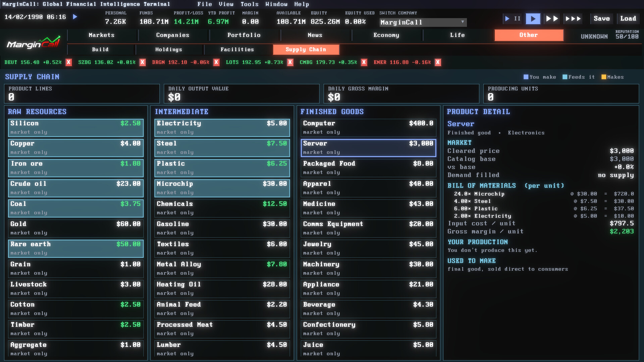Open the Switch Company dropdown
Image resolution: width=644 pixels, height=362 pixels.
423,22
